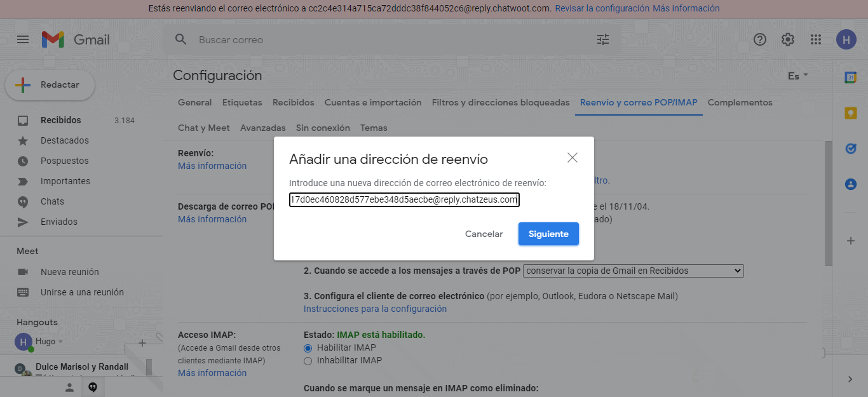Screen dimensions: 868x397
Task: Switch to the Filtros y direcciones bloqueadas tab
Action: pyautogui.click(x=501, y=102)
